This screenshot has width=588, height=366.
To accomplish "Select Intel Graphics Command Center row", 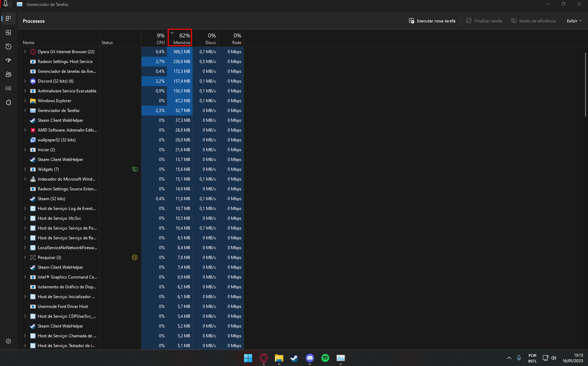I will (130, 277).
